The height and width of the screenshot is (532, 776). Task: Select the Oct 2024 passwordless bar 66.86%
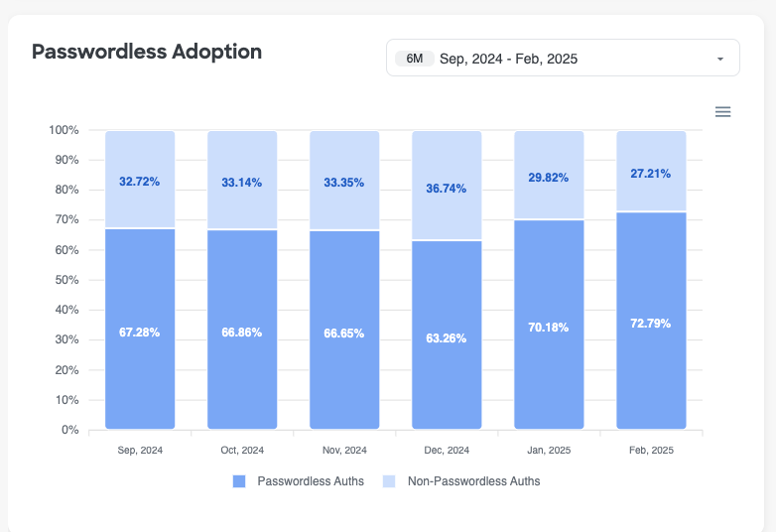pos(242,331)
